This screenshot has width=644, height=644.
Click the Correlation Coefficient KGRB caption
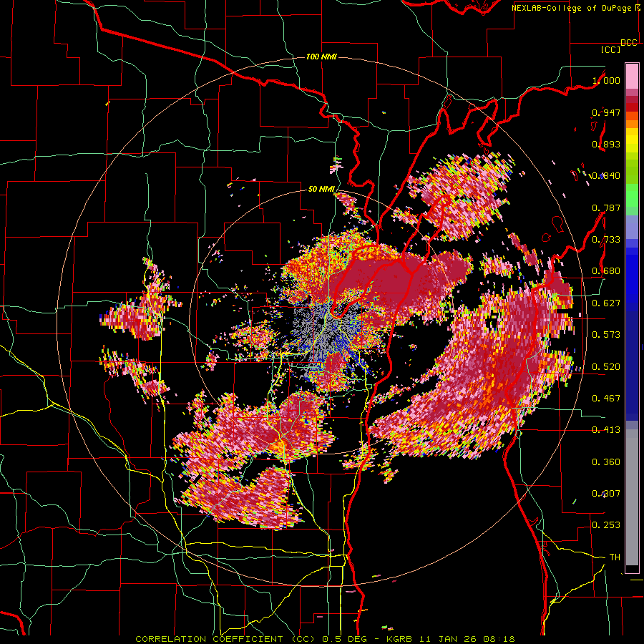pos(325,639)
